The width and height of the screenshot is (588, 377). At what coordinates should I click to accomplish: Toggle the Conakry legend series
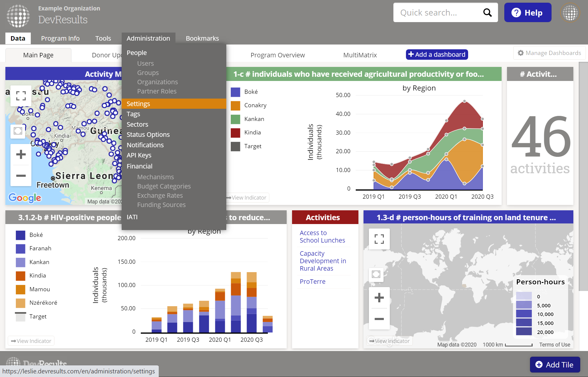255,105
